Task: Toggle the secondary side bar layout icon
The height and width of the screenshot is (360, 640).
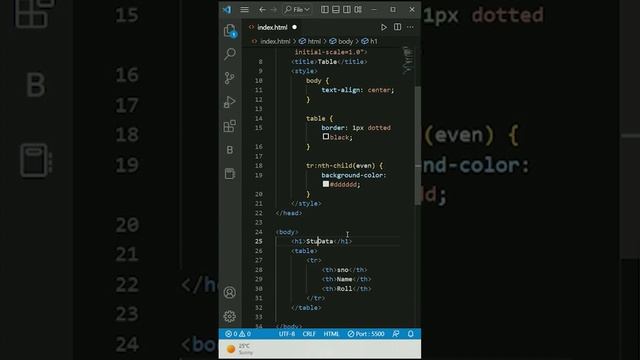Action: [347, 9]
